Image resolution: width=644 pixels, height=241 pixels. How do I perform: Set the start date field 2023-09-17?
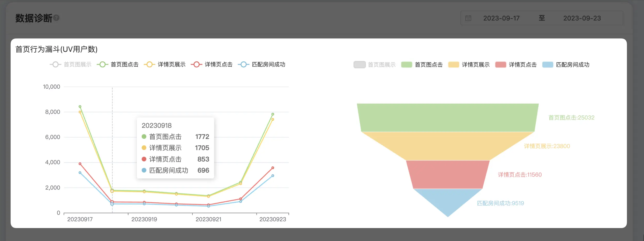click(501, 18)
